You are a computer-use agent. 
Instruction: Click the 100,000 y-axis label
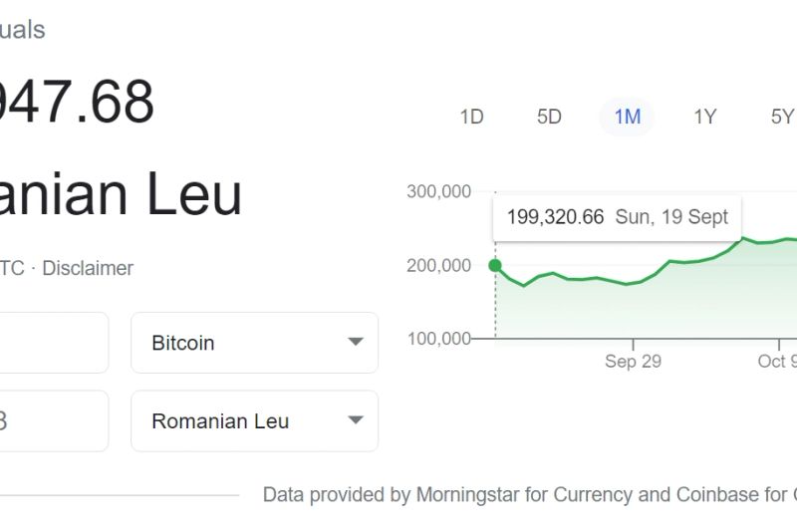pos(438,339)
